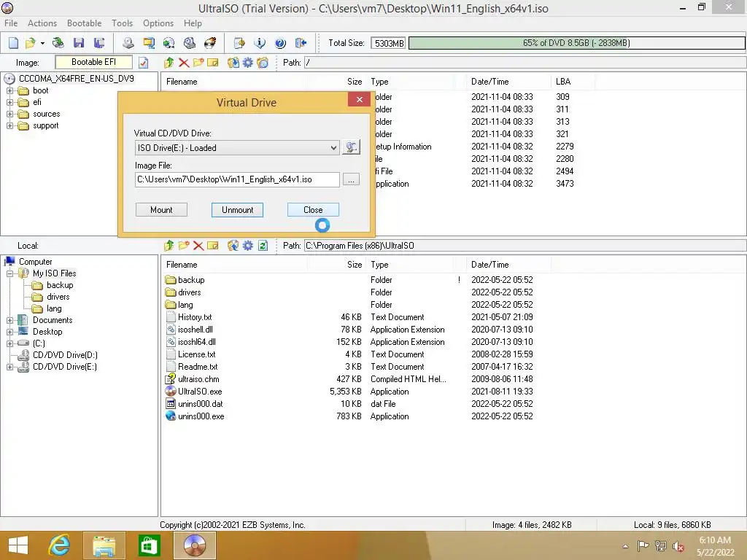Expand the support folder in the image tree
Screen dimensions: 747x560
tap(9, 125)
